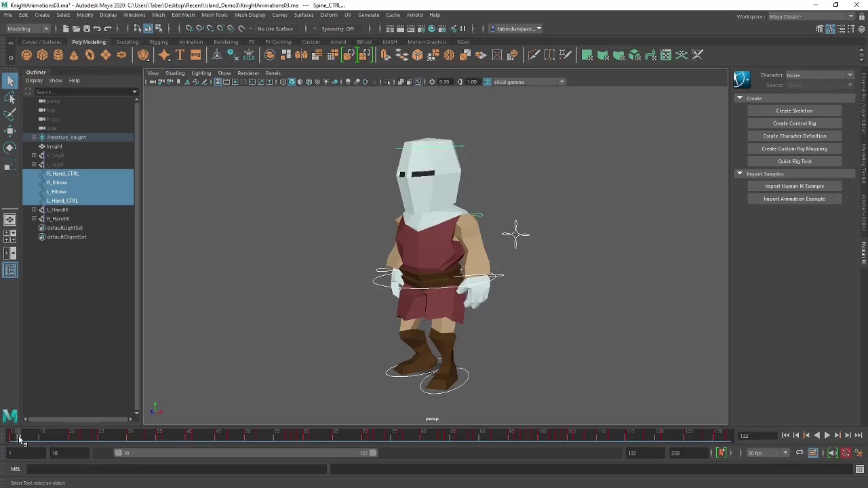Click the Create Character Definition button

coord(794,136)
